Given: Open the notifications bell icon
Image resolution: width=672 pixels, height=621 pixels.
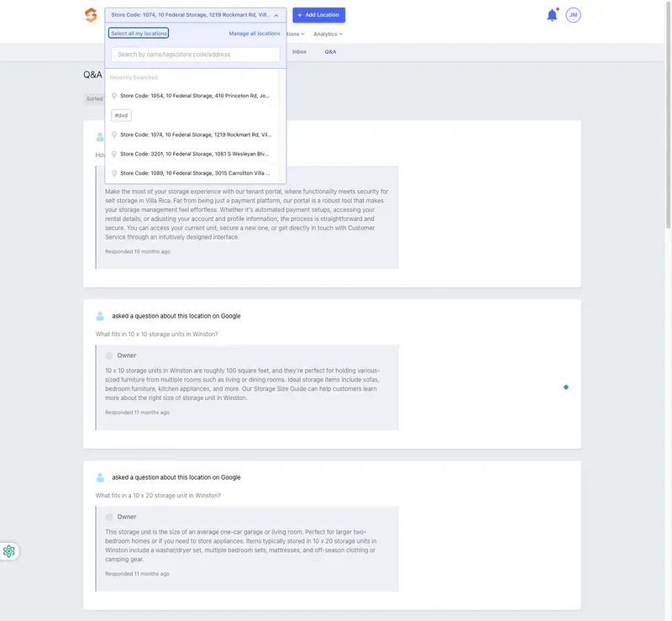Looking at the screenshot, I should (x=552, y=15).
